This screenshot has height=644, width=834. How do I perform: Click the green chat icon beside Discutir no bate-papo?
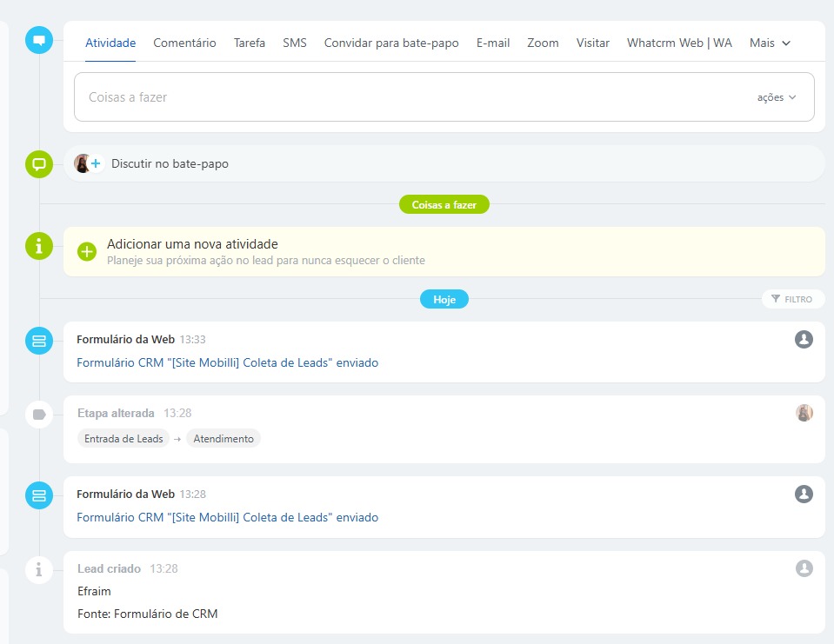tap(39, 163)
